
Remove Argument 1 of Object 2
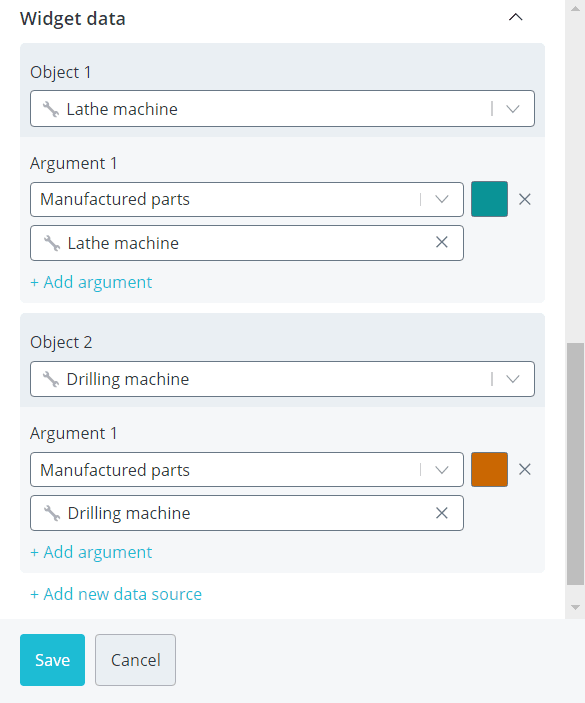(x=524, y=469)
